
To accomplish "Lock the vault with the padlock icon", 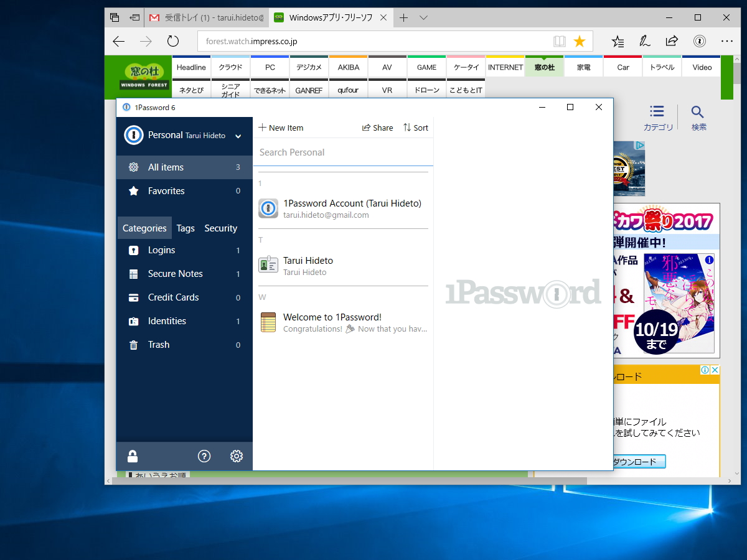I will 133,456.
